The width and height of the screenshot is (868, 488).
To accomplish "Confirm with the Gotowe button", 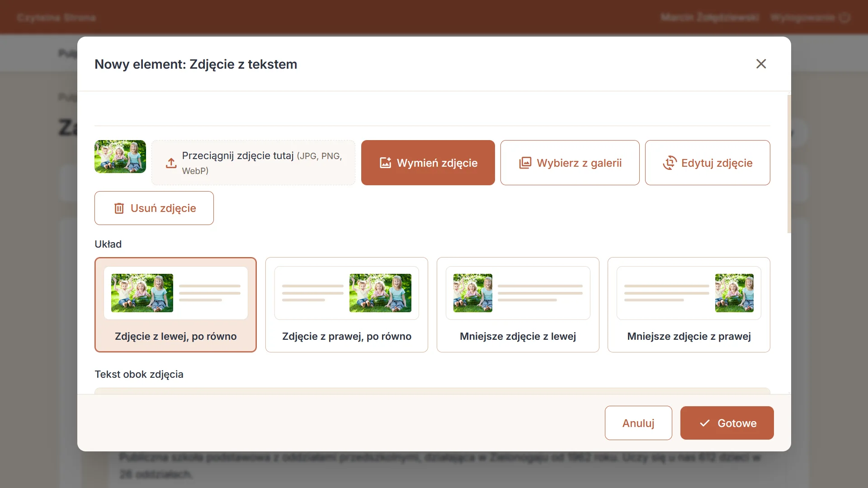I will click(x=727, y=423).
